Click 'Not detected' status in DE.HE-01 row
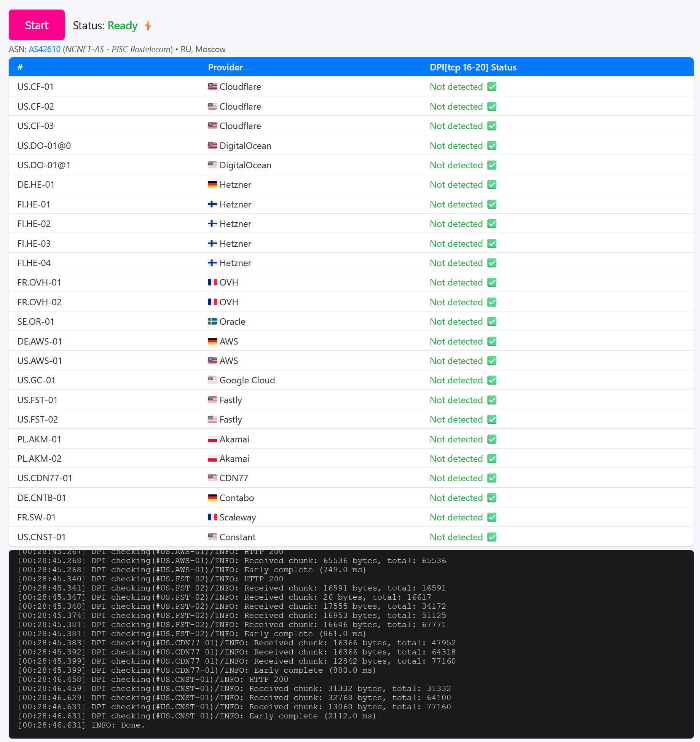700x742 pixels. (456, 185)
